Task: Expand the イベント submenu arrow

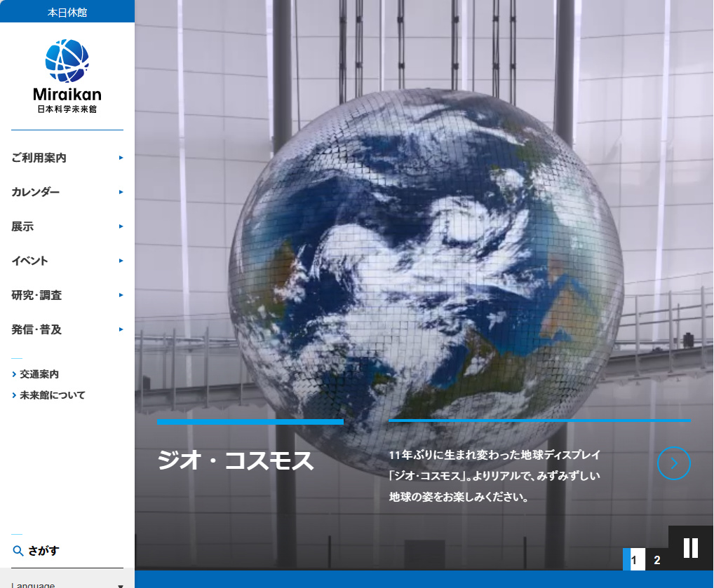Action: 121,261
